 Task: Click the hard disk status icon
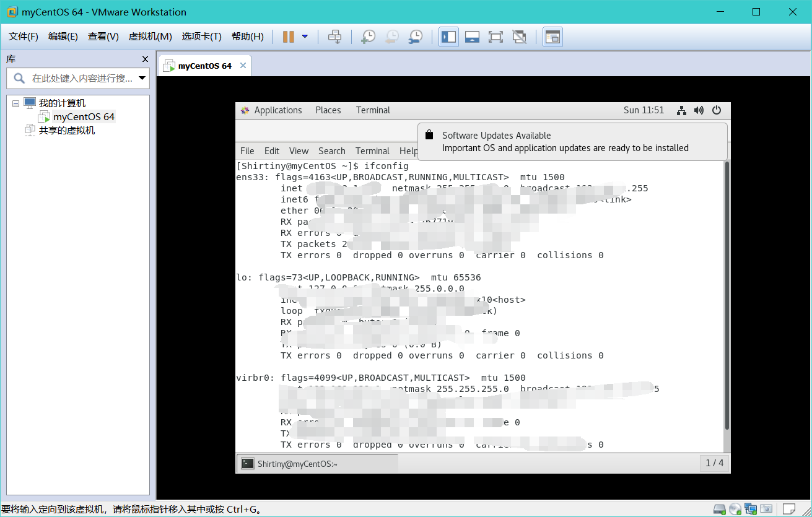[720, 510]
